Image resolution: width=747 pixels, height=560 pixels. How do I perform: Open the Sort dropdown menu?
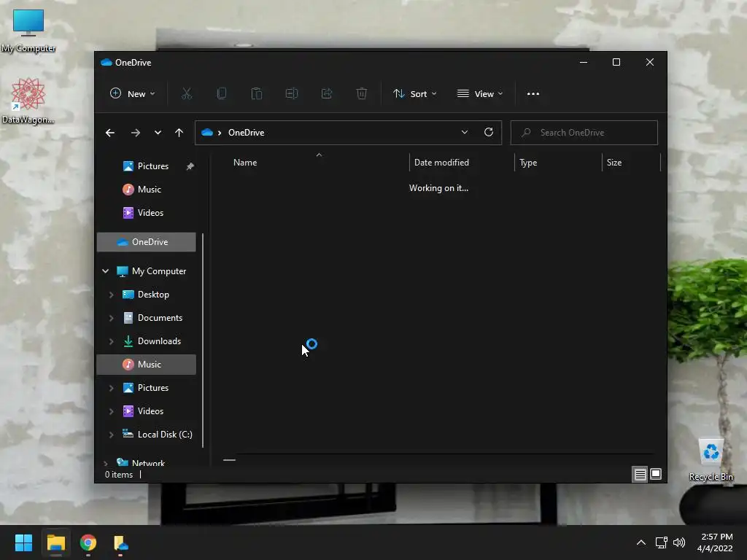point(415,94)
